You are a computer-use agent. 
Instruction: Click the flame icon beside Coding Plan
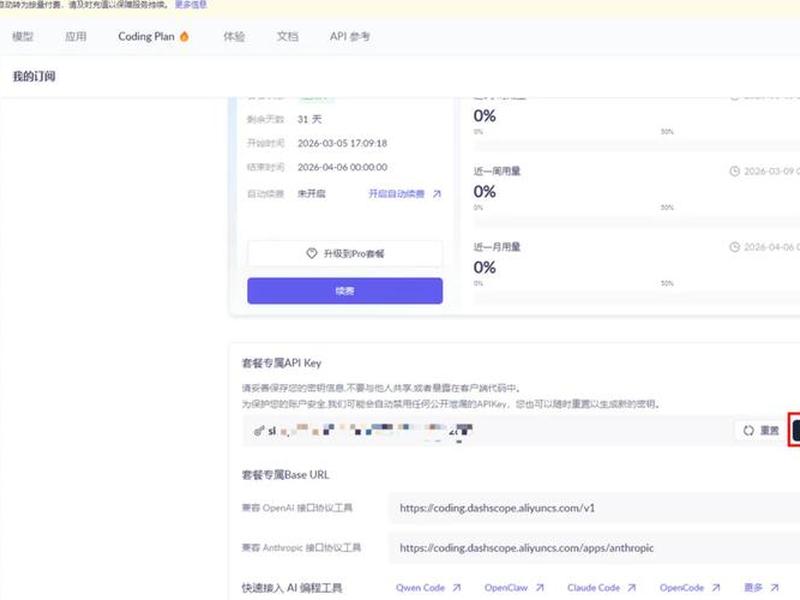[184, 36]
